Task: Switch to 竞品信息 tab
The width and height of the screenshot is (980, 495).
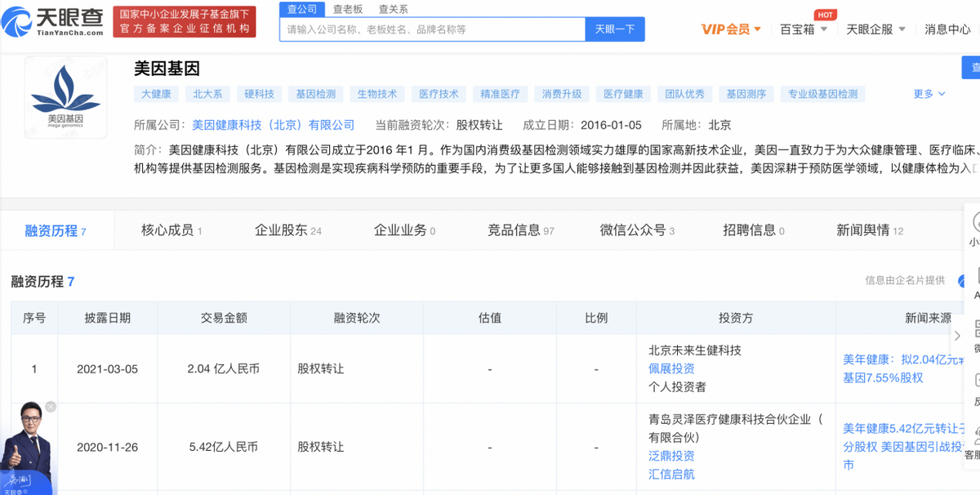Action: point(521,230)
